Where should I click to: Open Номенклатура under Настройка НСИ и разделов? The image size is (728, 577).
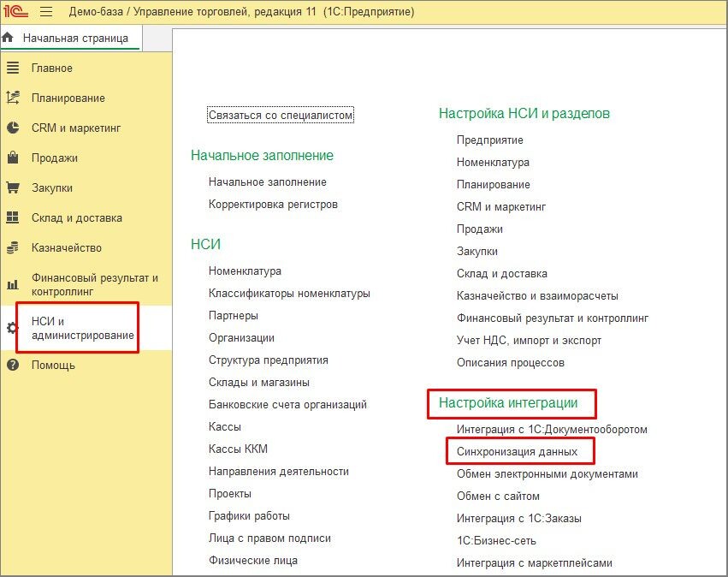[493, 162]
